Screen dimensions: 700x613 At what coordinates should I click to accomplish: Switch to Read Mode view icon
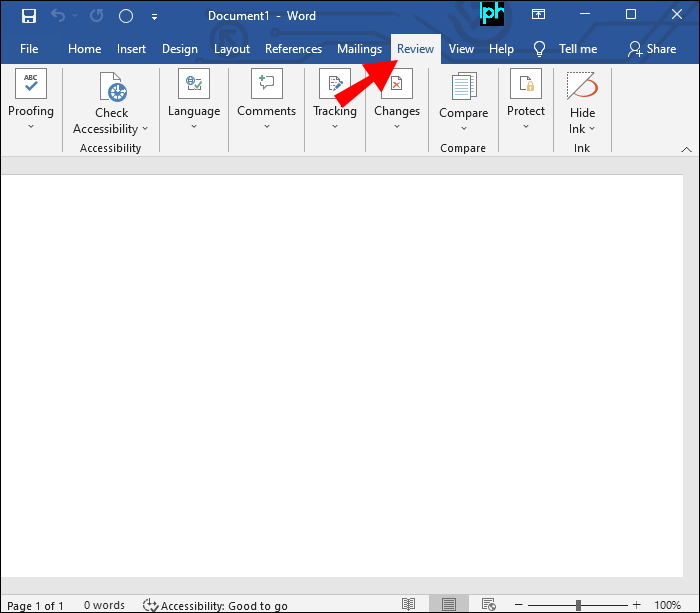click(x=408, y=605)
